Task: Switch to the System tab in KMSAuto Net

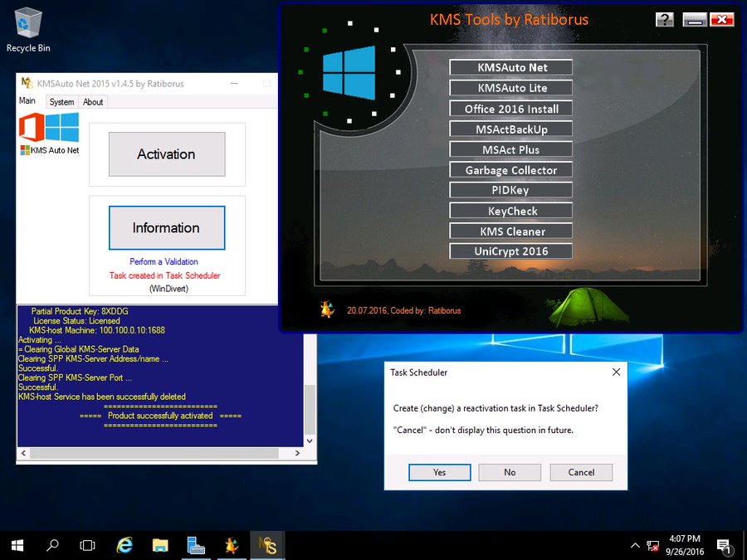Action: click(x=61, y=101)
